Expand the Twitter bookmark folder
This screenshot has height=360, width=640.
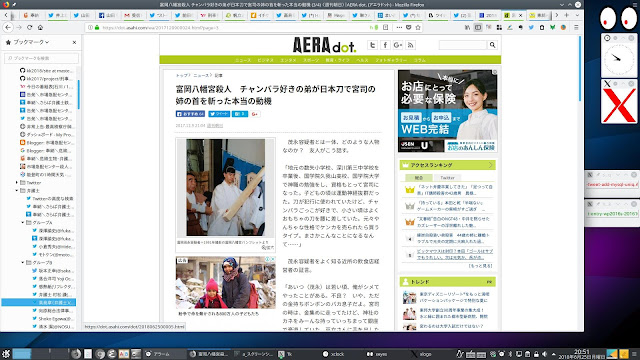pyautogui.click(x=17, y=182)
